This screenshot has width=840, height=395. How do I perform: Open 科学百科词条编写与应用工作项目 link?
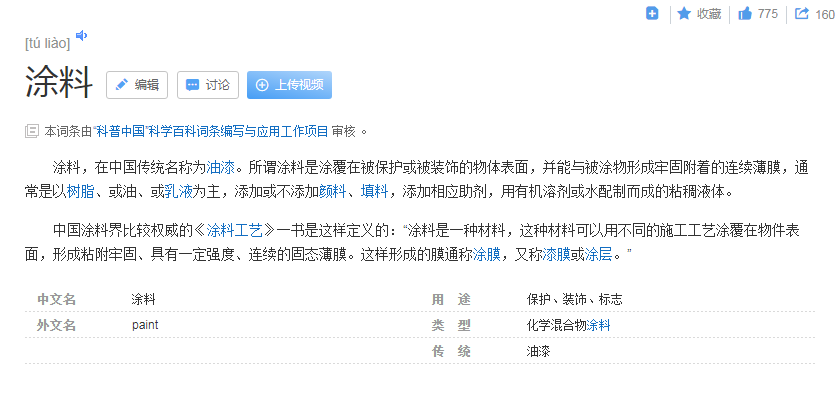tap(238, 131)
